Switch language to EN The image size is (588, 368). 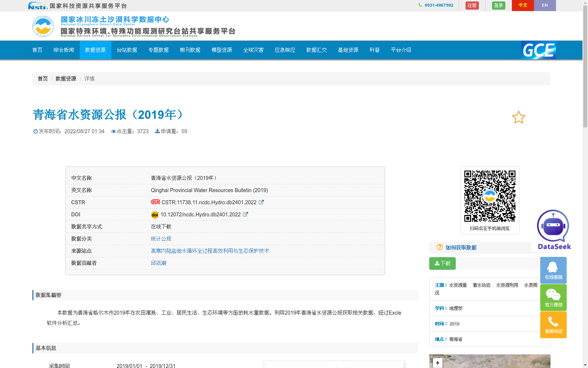[545, 6]
